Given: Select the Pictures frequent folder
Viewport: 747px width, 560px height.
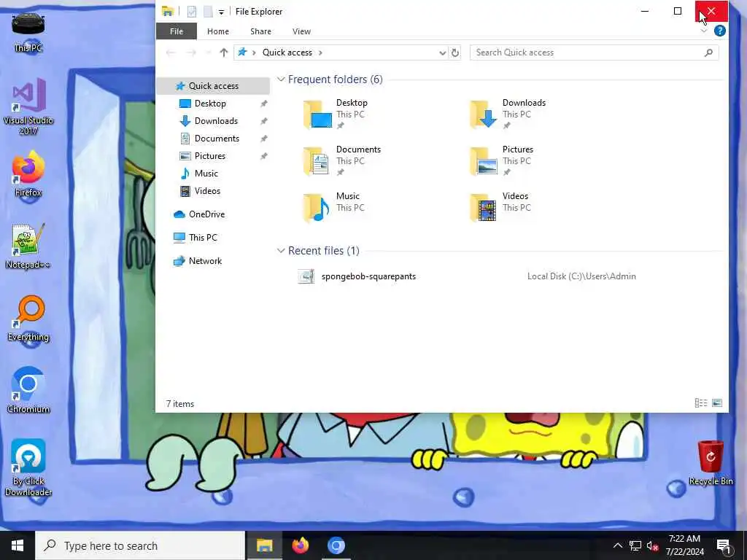Looking at the screenshot, I should 502,161.
